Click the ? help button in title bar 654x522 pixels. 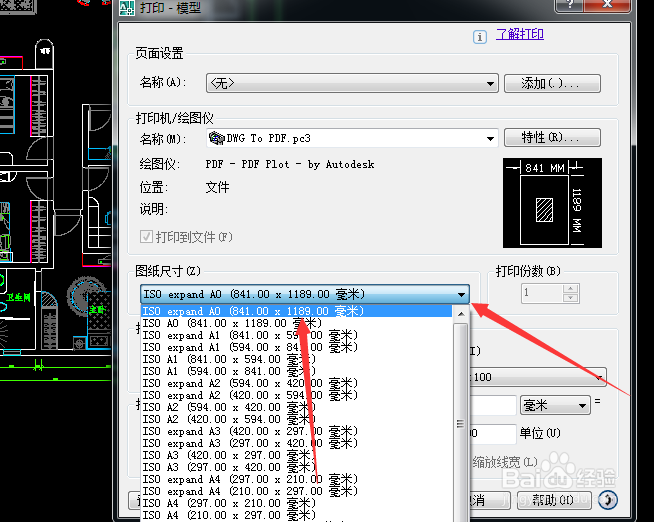[569, 5]
